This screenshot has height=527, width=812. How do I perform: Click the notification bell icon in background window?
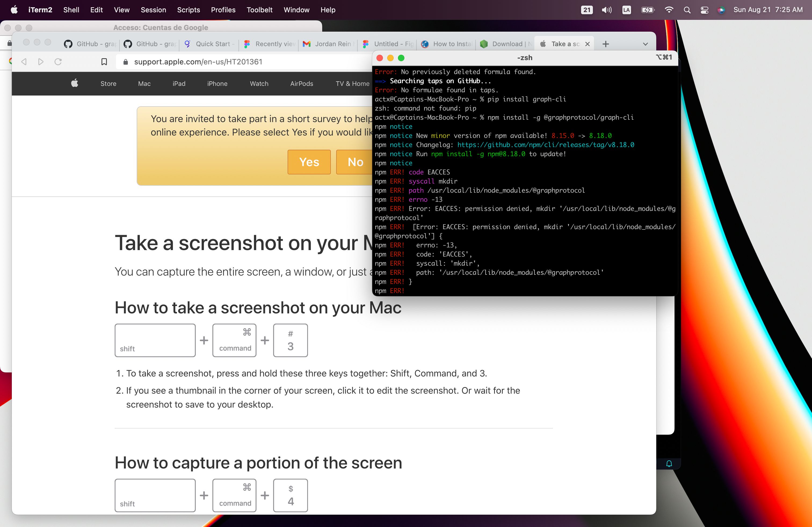click(x=669, y=464)
